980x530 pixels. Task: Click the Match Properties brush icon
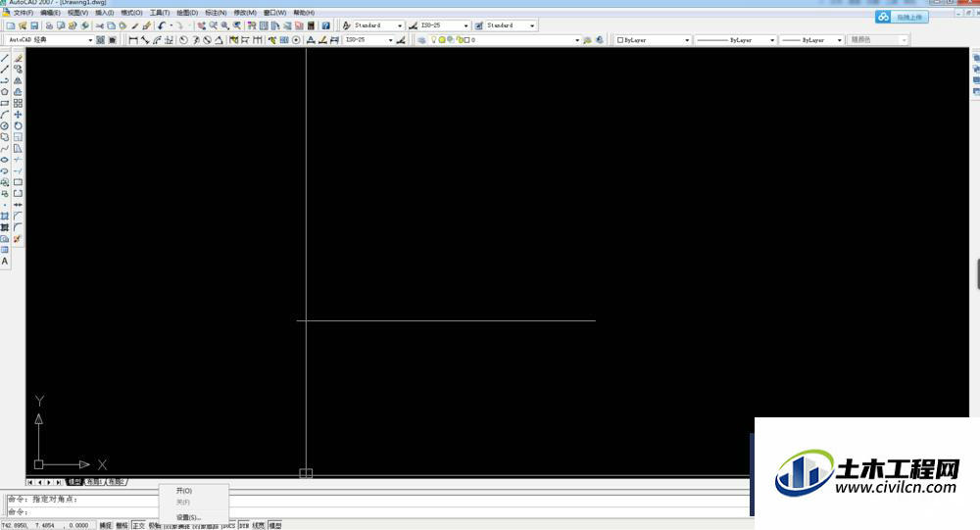147,25
